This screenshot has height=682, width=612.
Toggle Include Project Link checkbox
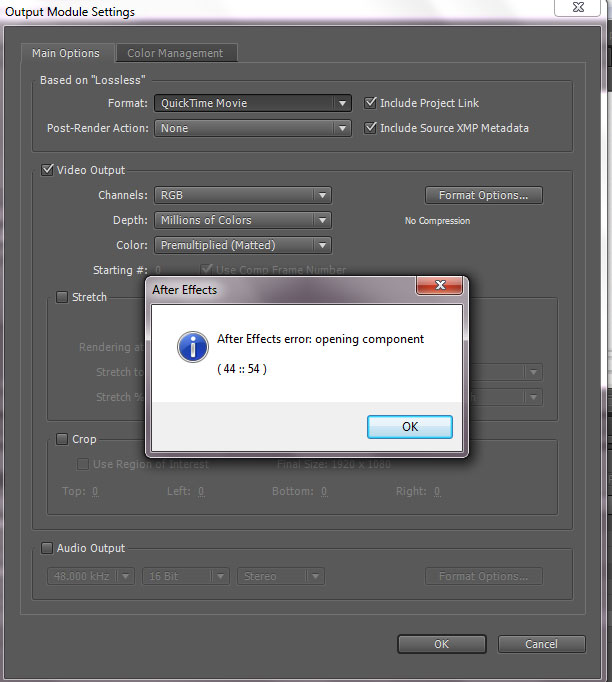(370, 103)
